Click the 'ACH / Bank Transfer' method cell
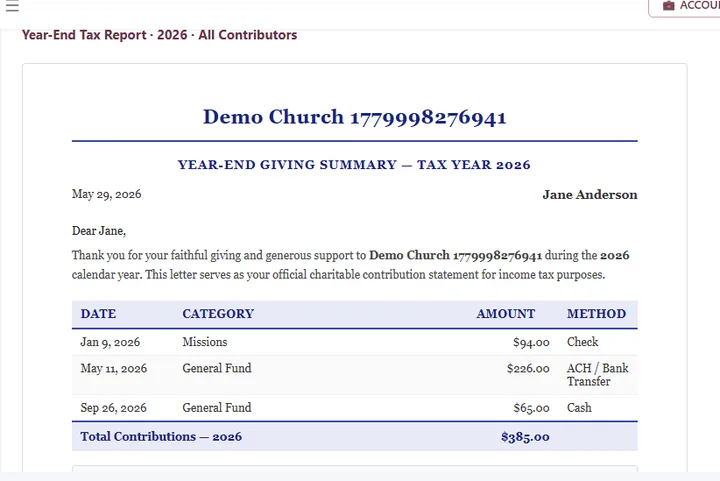Screen dimensions: 720x481 coord(598,375)
